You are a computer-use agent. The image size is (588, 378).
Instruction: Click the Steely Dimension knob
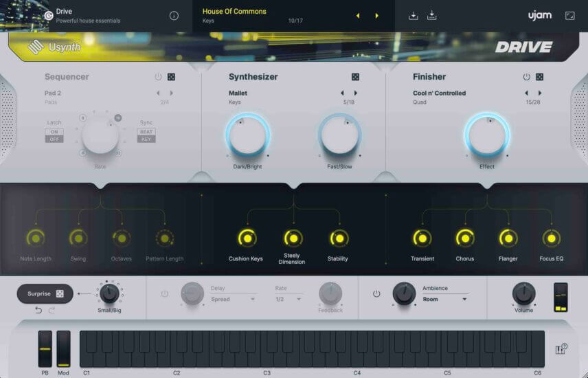(x=293, y=238)
